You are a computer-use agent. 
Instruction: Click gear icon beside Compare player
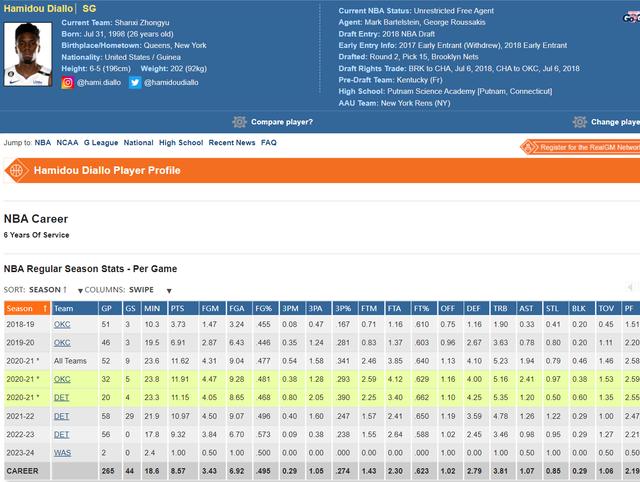click(240, 122)
